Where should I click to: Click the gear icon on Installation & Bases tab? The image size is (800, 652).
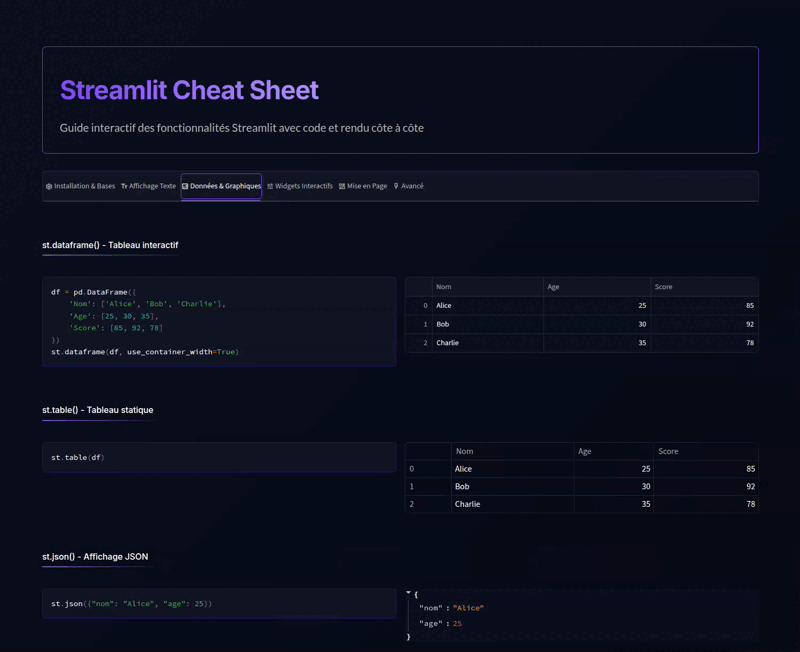coord(49,186)
